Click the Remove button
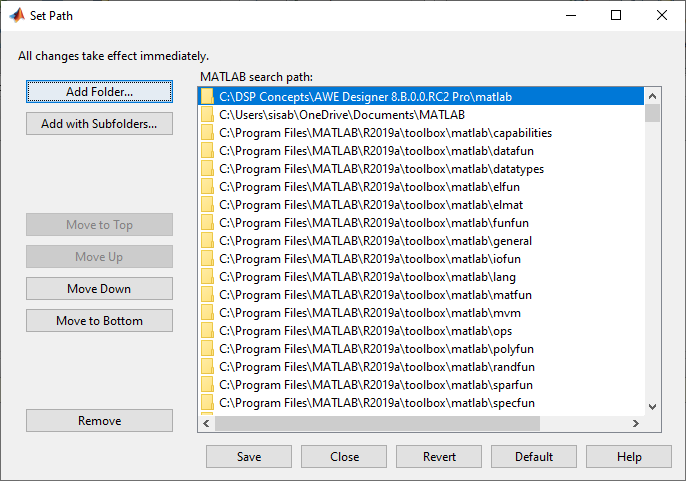The width and height of the screenshot is (686, 481). tap(99, 421)
